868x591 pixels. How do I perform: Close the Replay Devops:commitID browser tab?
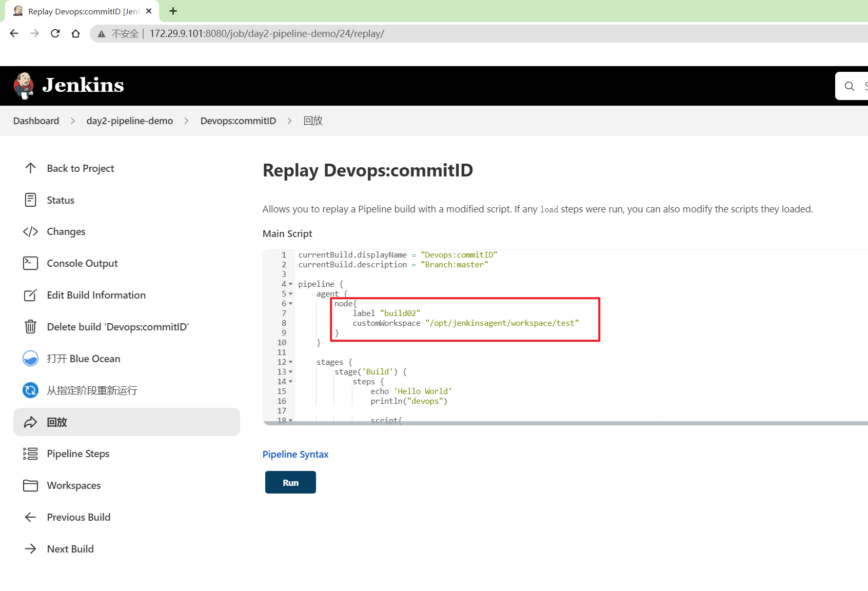149,11
